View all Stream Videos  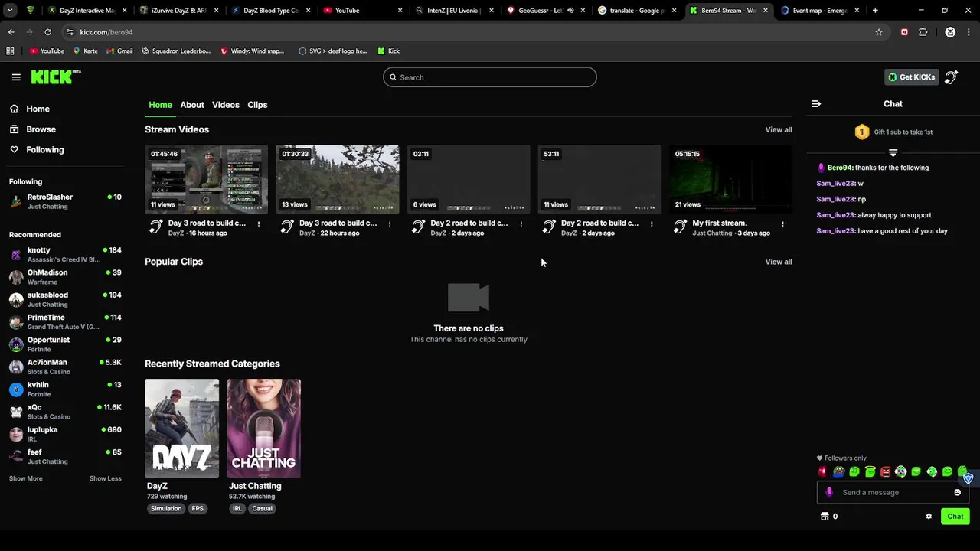(779, 130)
